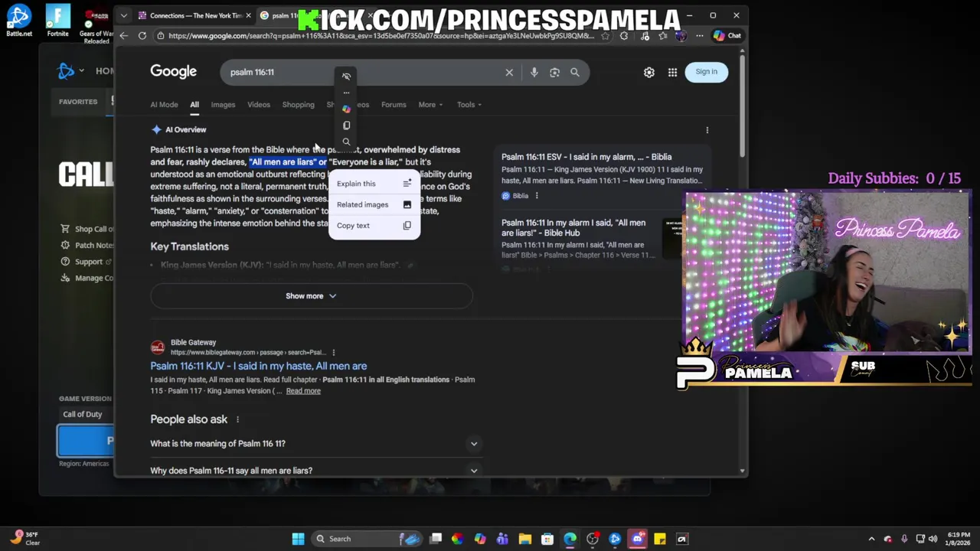The width and height of the screenshot is (980, 551).
Task: Open AI Overview three-dot options
Action: [707, 130]
